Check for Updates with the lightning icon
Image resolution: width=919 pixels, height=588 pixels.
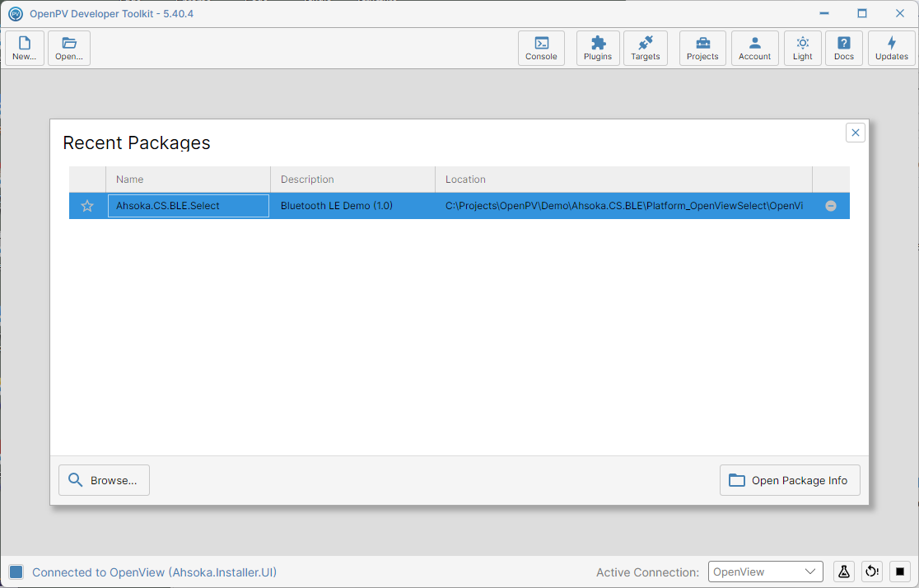892,48
